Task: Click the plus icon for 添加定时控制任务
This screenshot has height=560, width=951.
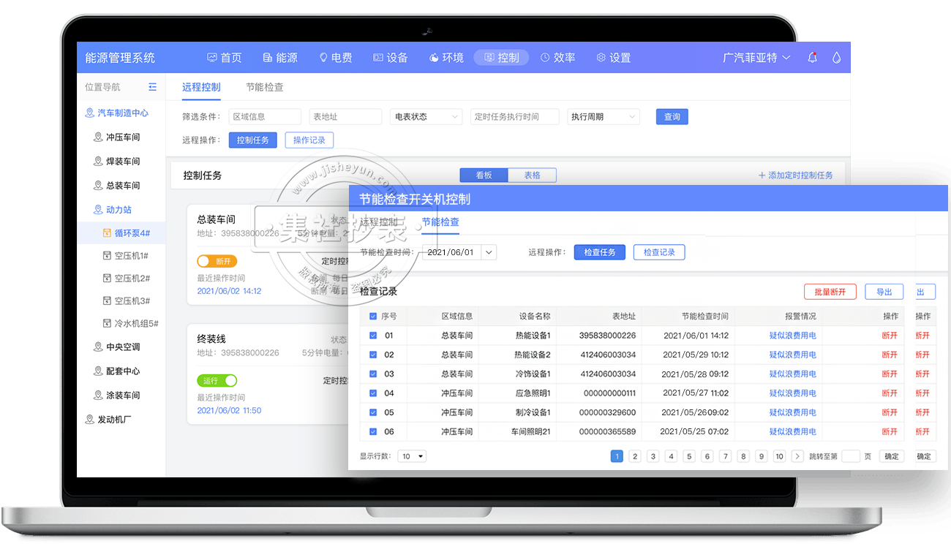Action: [x=762, y=175]
